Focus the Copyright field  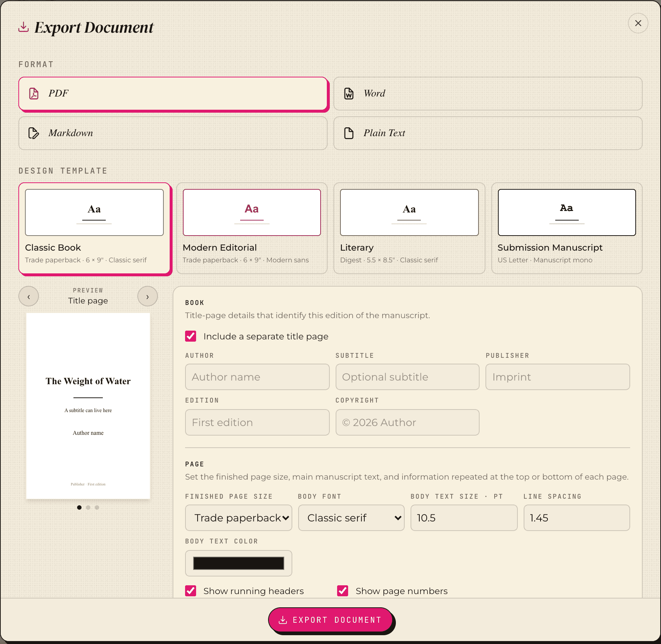(x=407, y=422)
